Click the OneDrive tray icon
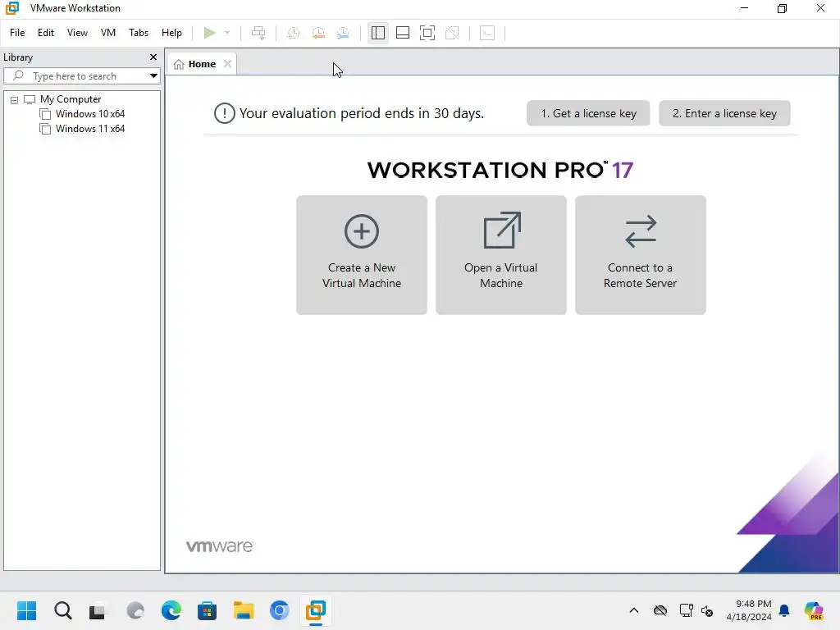Viewport: 840px width, 630px height. [660, 610]
